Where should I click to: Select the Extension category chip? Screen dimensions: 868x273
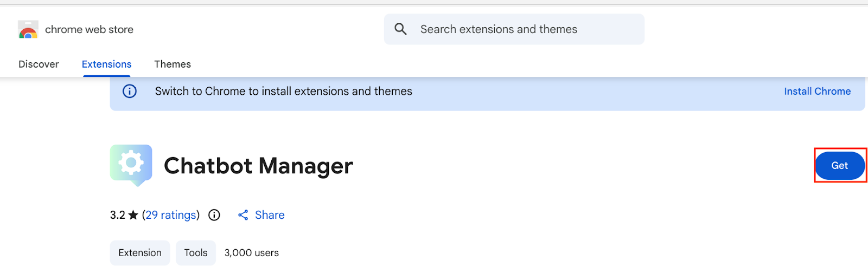(140, 252)
